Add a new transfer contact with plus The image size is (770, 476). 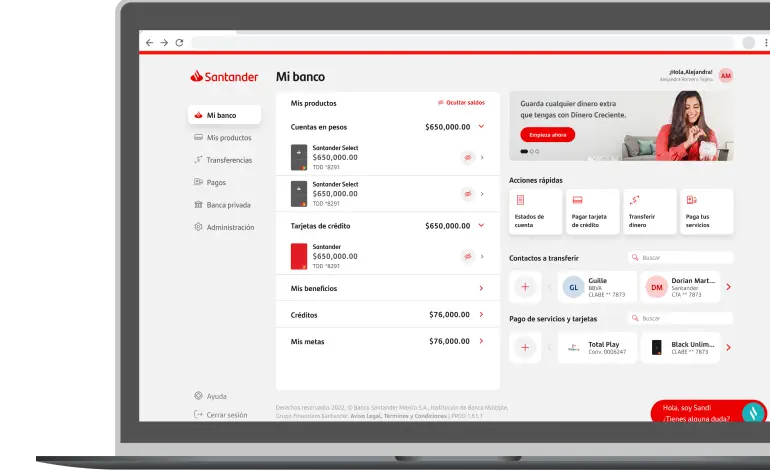click(525, 287)
